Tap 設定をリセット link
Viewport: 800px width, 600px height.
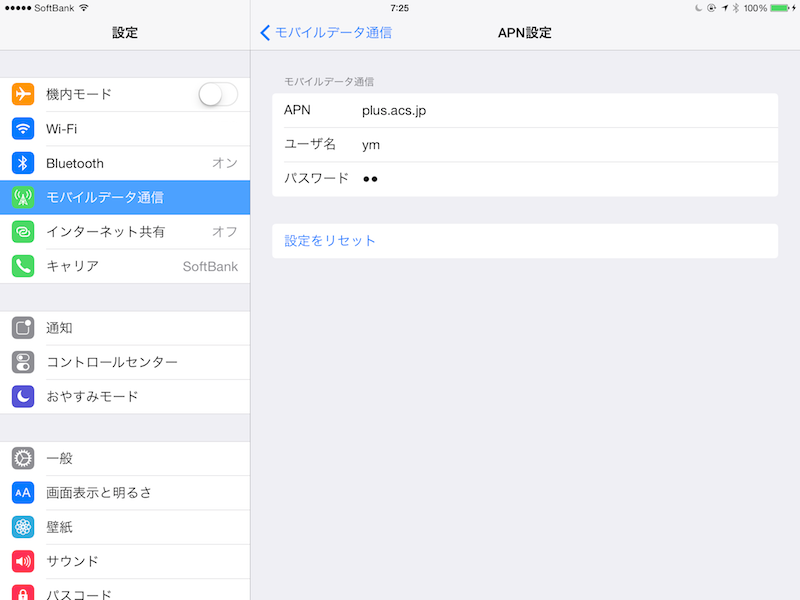click(330, 241)
